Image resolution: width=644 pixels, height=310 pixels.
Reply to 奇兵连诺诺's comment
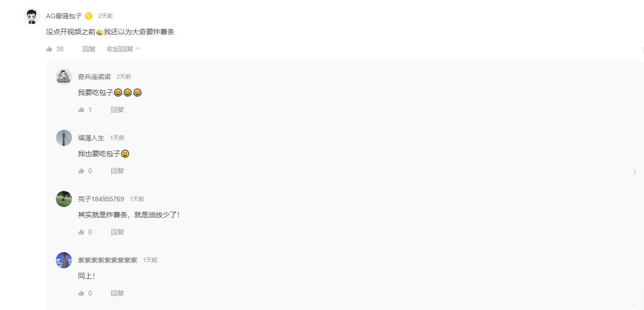pyautogui.click(x=117, y=110)
